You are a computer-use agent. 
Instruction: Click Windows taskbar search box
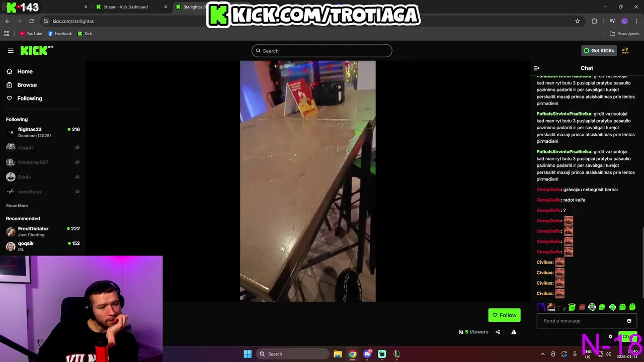pyautogui.click(x=293, y=354)
